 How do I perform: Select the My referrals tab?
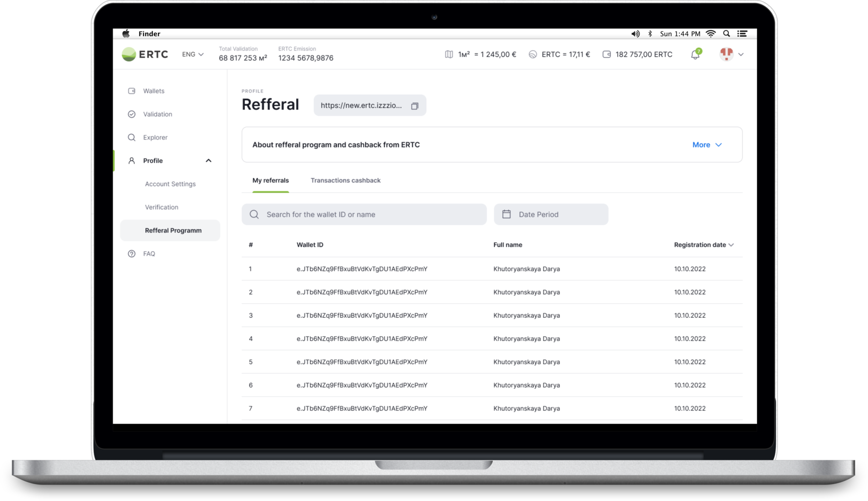[x=270, y=180]
